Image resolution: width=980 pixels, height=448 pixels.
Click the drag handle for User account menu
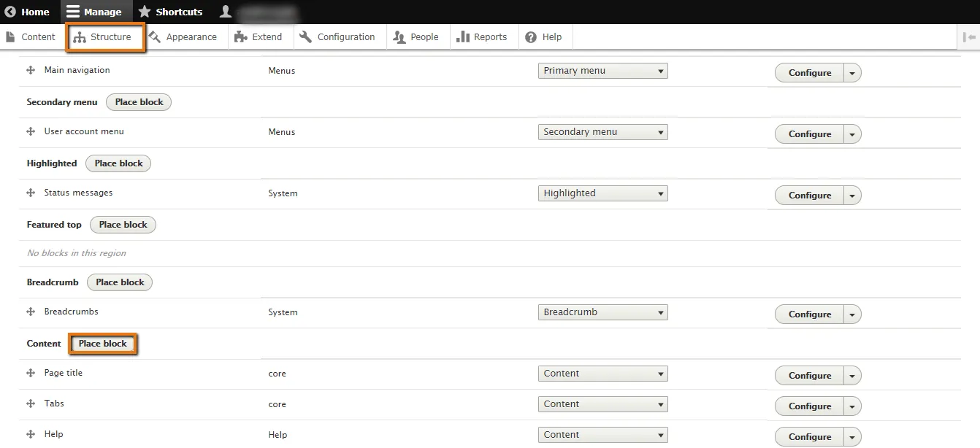[31, 131]
